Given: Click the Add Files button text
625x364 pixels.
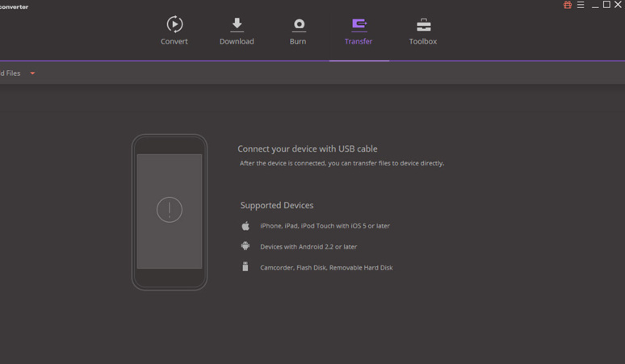Looking at the screenshot, I should [x=10, y=73].
